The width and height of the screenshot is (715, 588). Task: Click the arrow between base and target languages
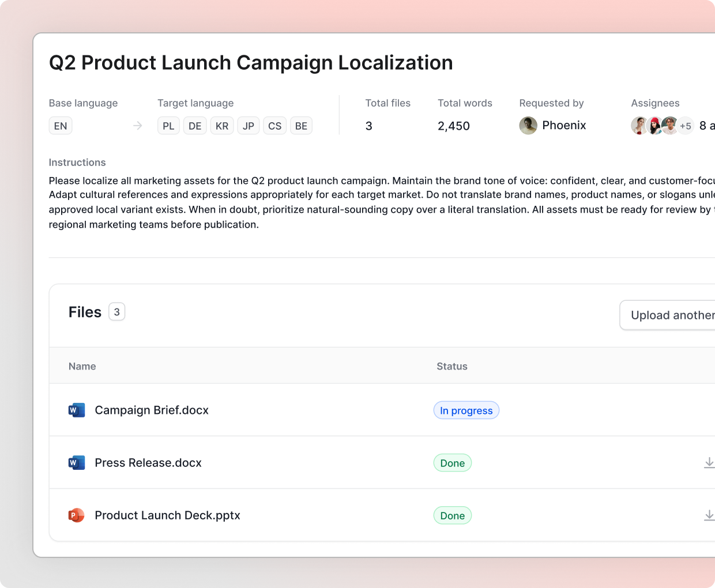(x=137, y=126)
